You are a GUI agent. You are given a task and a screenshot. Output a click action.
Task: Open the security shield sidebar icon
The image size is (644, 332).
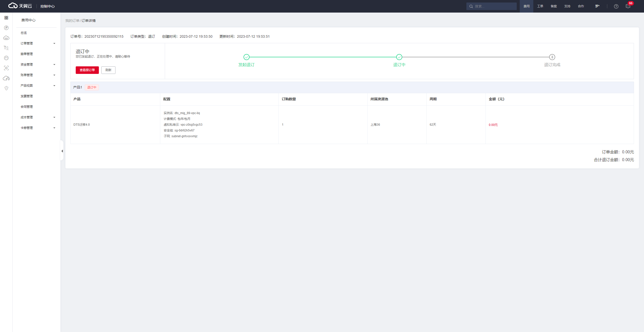[x=6, y=88]
